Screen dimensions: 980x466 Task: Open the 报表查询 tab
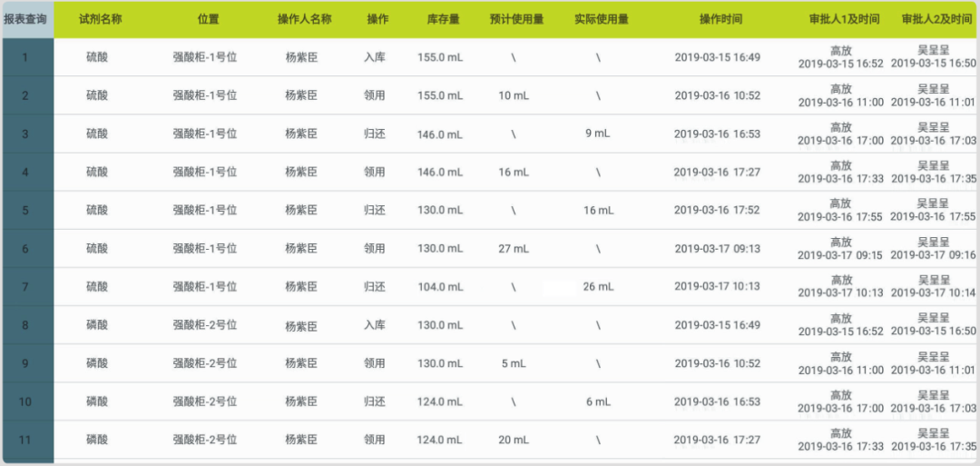point(25,19)
